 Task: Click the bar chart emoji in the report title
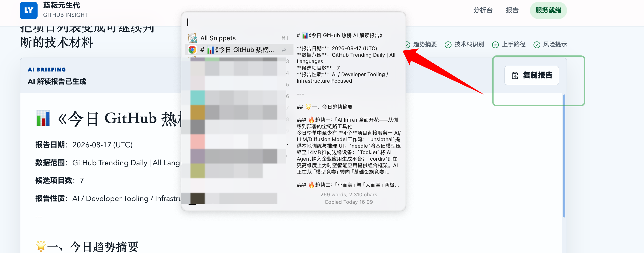pos(43,118)
